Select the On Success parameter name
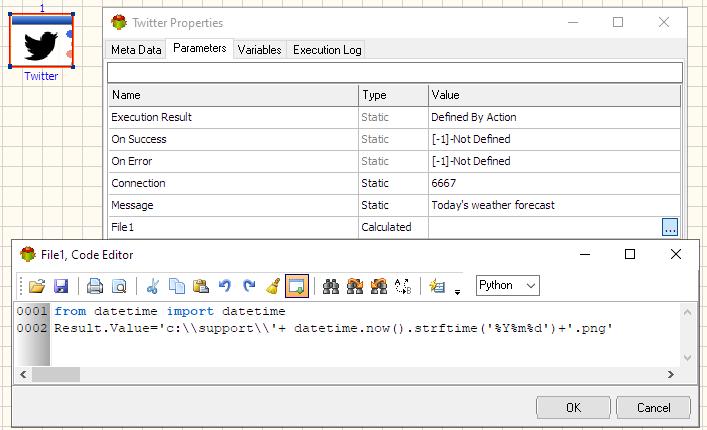The height and width of the screenshot is (430, 707). pyautogui.click(x=139, y=139)
